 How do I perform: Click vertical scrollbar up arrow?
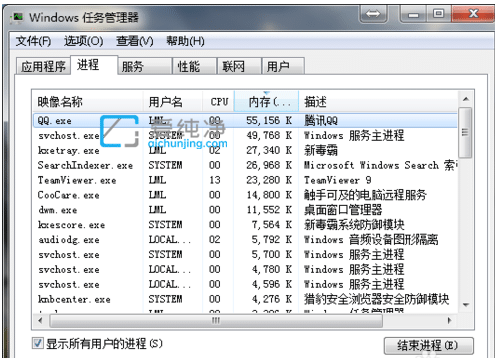click(466, 99)
